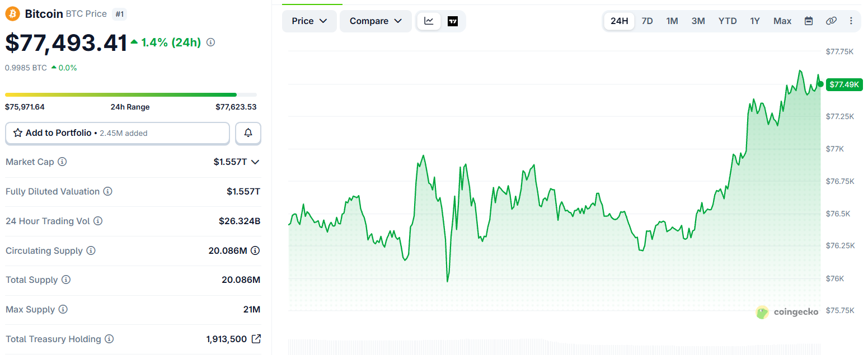Screen dimensions: 868x355
Task: Select the Max time range
Action: pos(782,21)
